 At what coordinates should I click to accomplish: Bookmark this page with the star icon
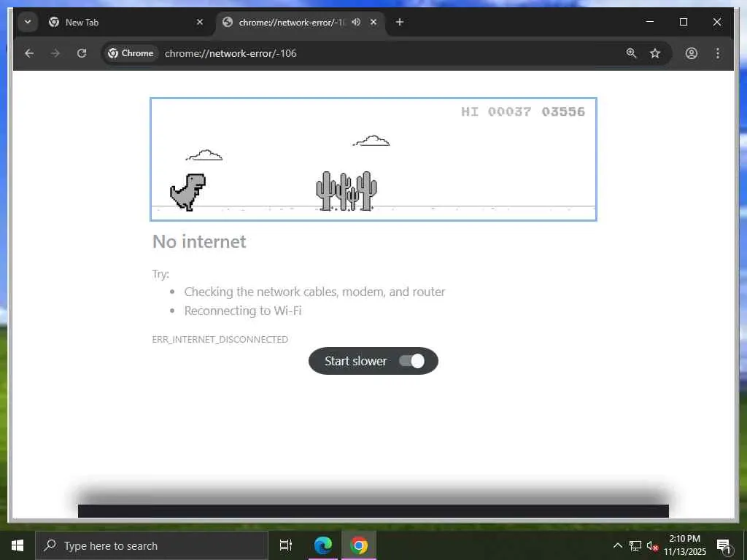tap(655, 53)
